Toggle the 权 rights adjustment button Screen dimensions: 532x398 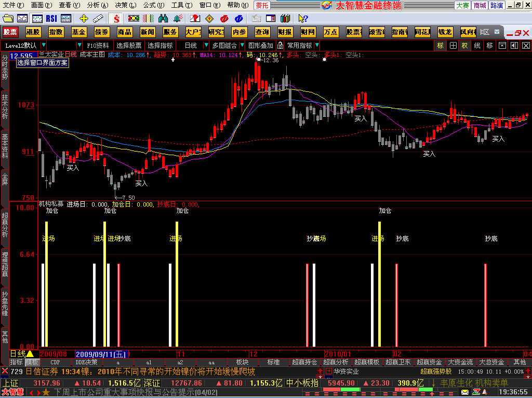(464, 45)
